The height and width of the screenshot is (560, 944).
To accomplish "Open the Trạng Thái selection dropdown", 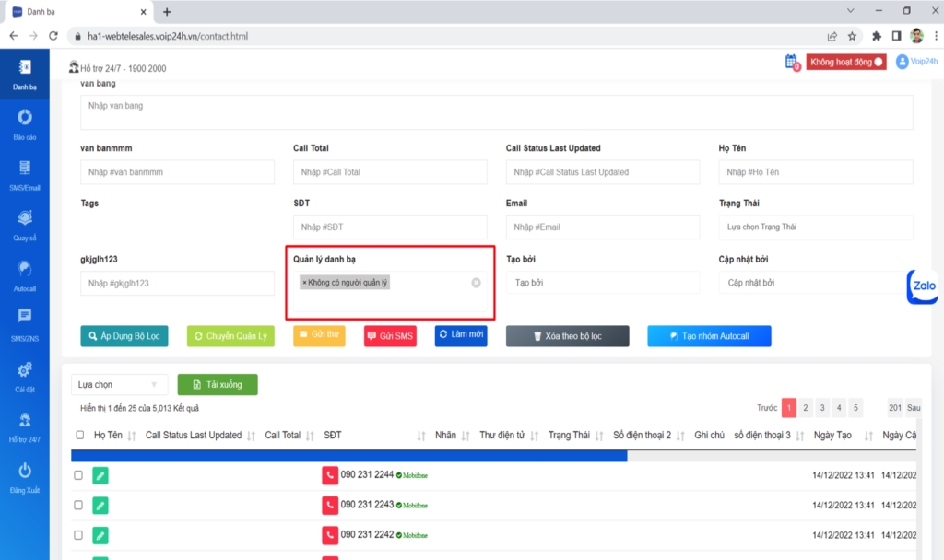I will (815, 227).
